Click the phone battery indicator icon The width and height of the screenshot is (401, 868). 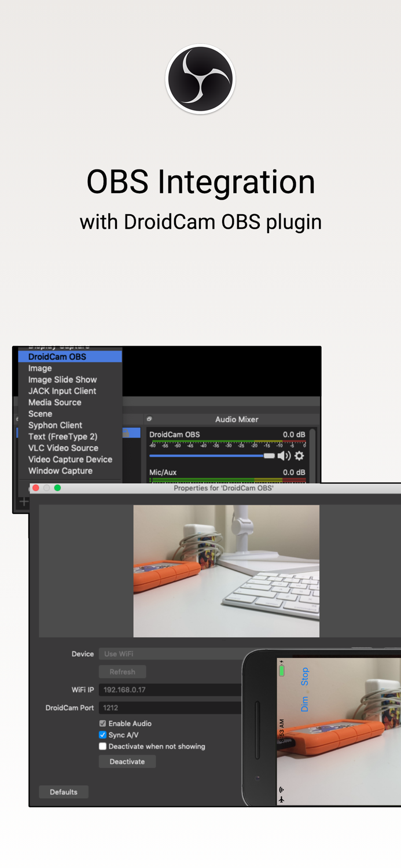pos(282,671)
